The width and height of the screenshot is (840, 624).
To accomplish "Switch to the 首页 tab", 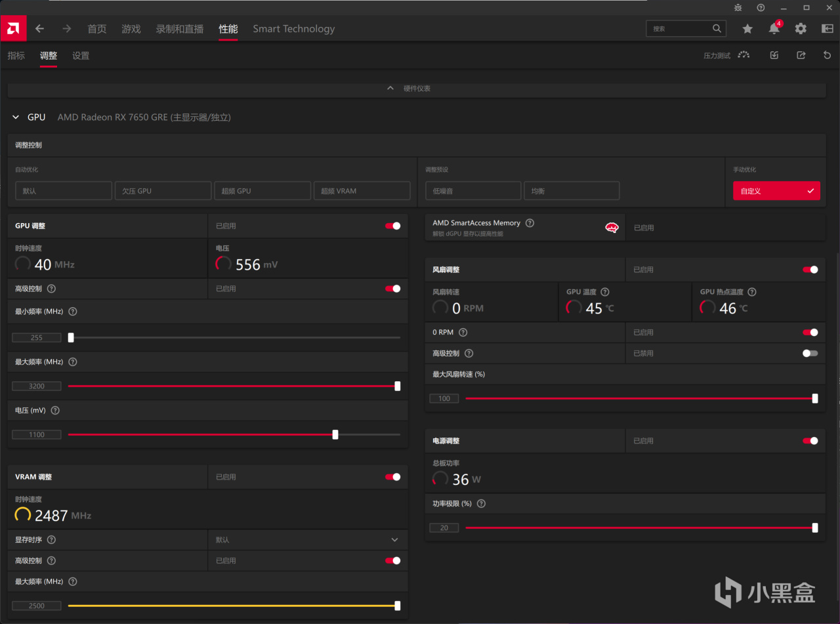I will [97, 29].
